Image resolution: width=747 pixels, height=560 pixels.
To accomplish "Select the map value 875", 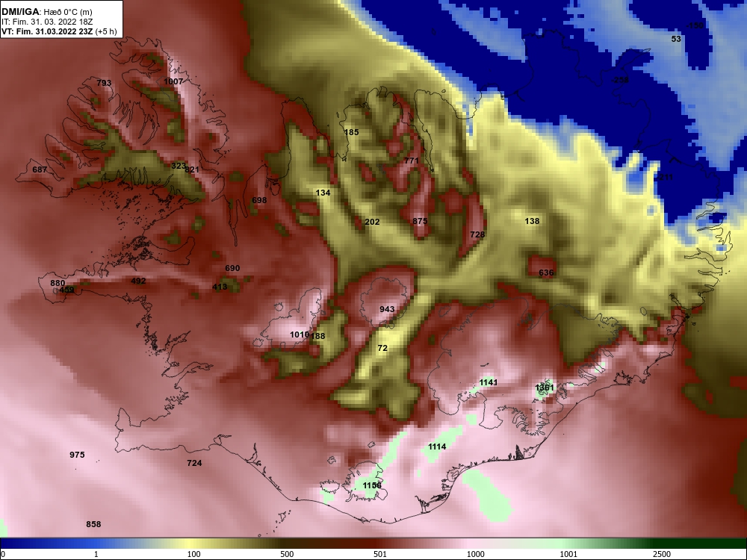I will (420, 221).
